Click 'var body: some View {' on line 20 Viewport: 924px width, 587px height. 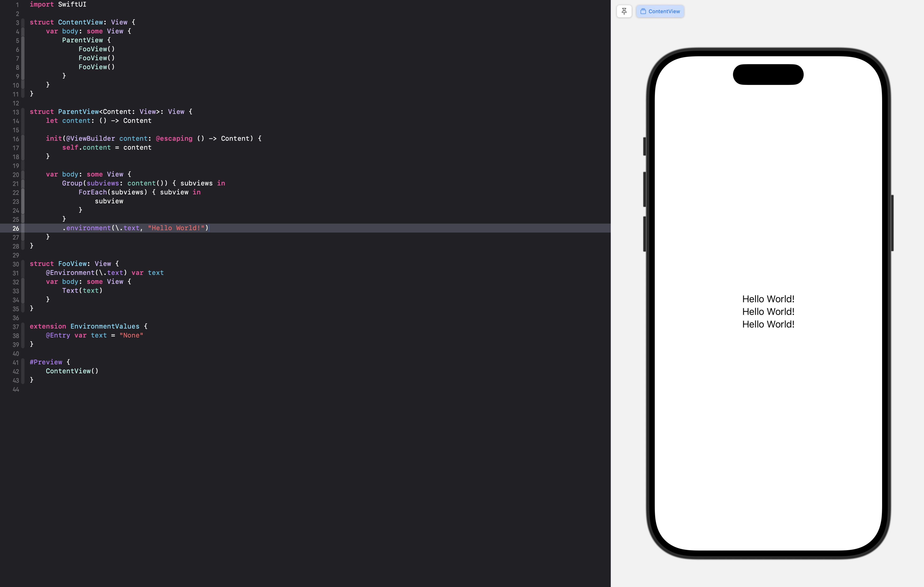tap(89, 174)
